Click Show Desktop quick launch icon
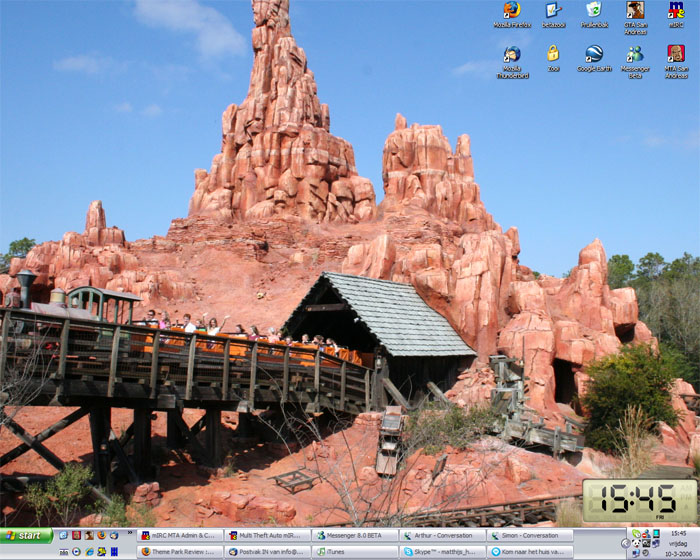The width and height of the screenshot is (700, 560). tap(63, 535)
